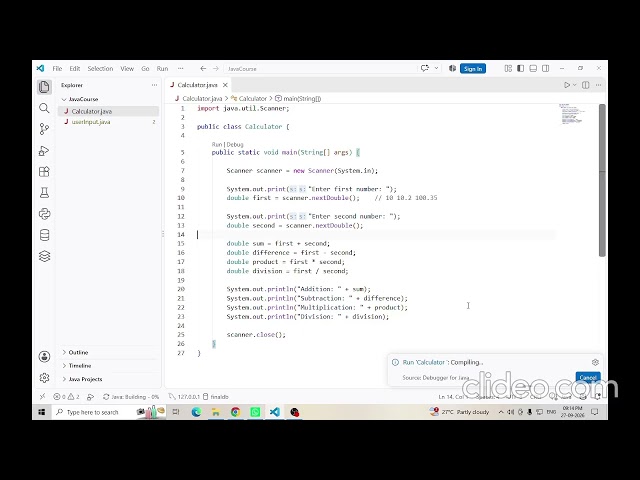Open the Selection menu
The height and width of the screenshot is (480, 640).
[100, 69]
